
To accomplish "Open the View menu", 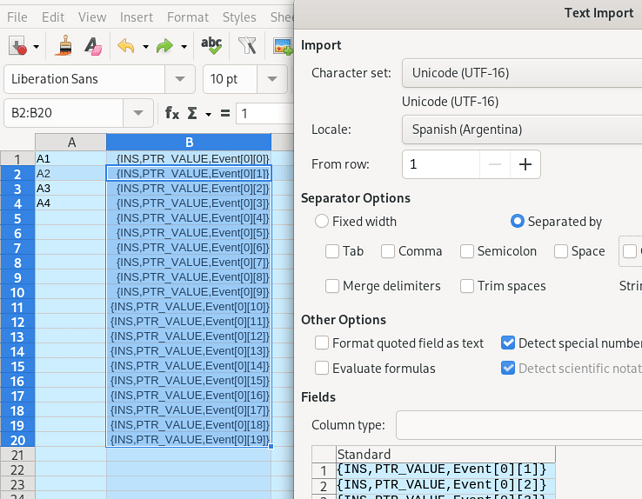I will tap(92, 17).
